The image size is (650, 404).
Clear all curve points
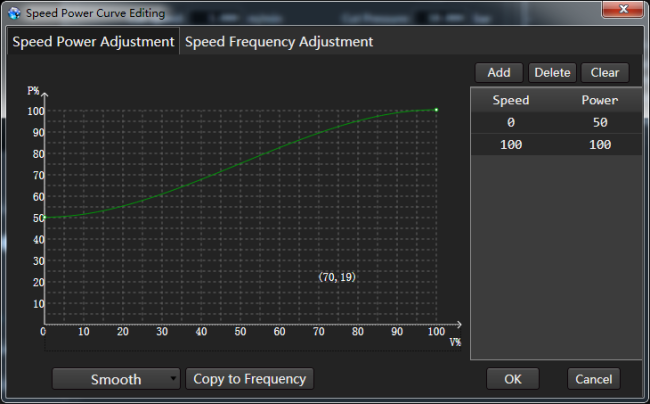[605, 73]
